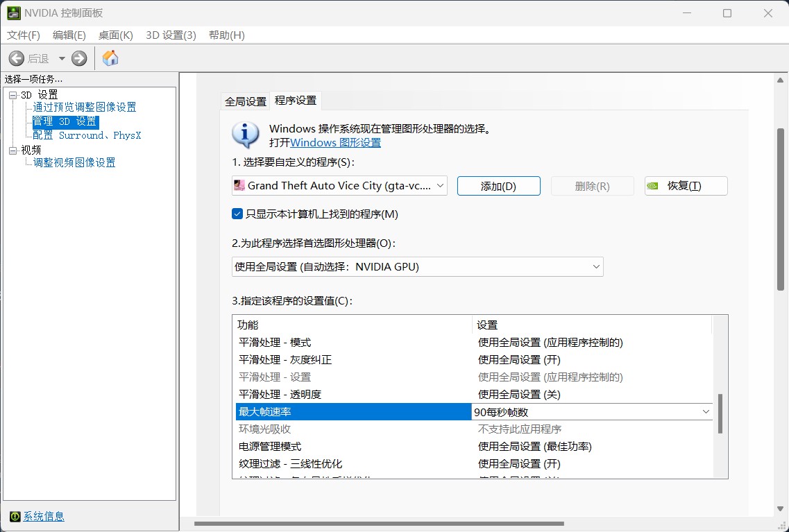Click the 设置 column header

[x=592, y=325]
